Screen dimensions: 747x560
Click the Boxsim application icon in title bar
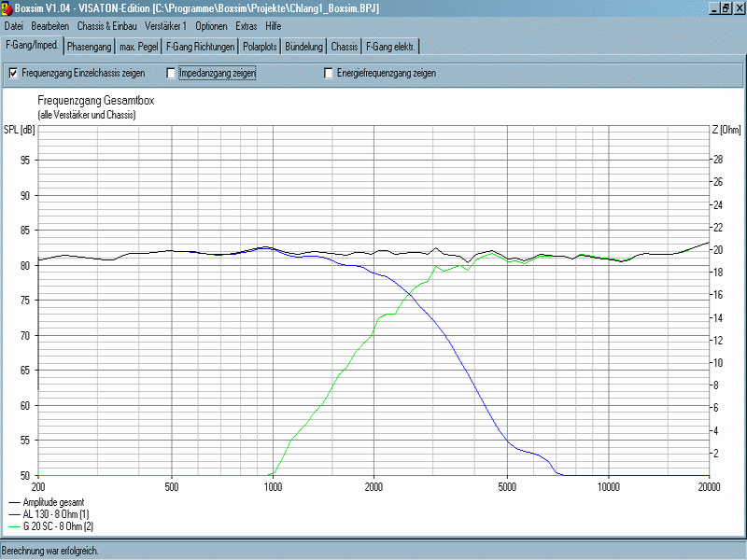7,7
